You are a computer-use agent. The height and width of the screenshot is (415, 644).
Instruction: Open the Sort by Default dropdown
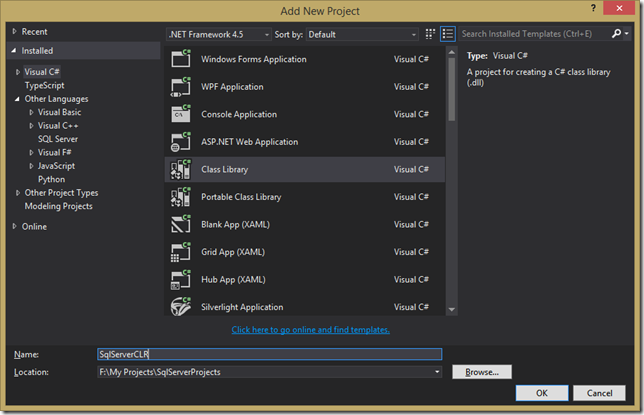[362, 34]
